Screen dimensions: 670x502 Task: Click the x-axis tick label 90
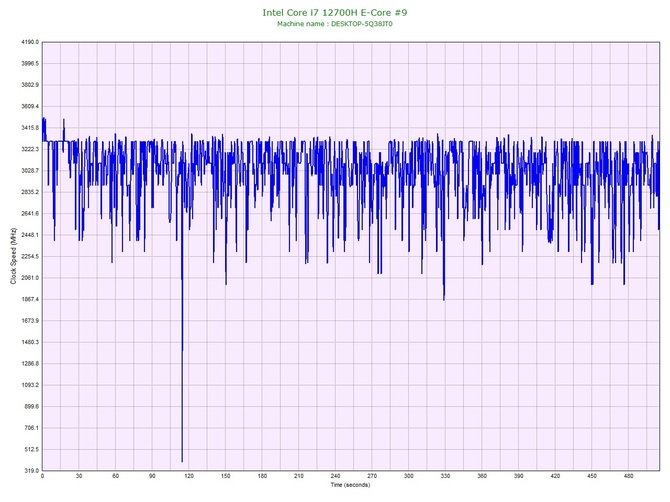pos(152,476)
